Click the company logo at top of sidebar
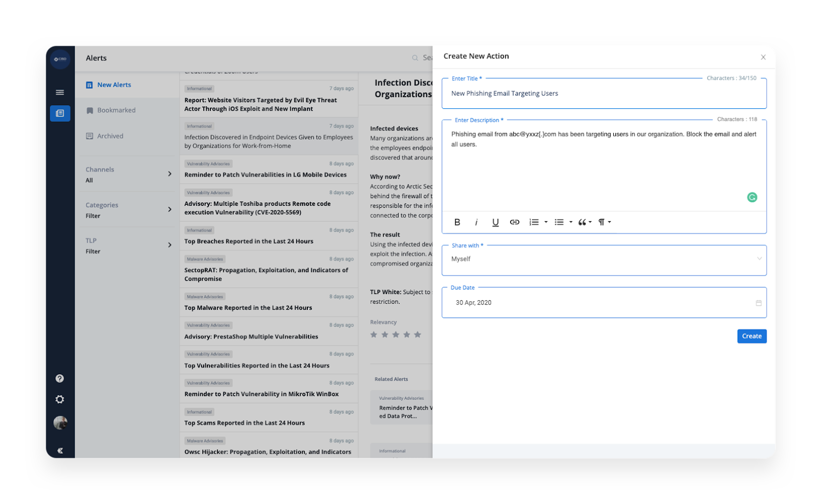821x504 pixels. point(61,59)
